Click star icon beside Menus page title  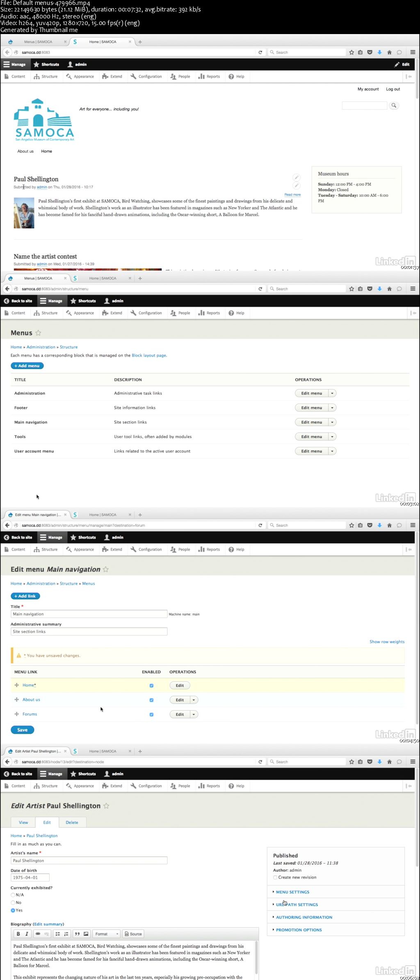[38, 333]
